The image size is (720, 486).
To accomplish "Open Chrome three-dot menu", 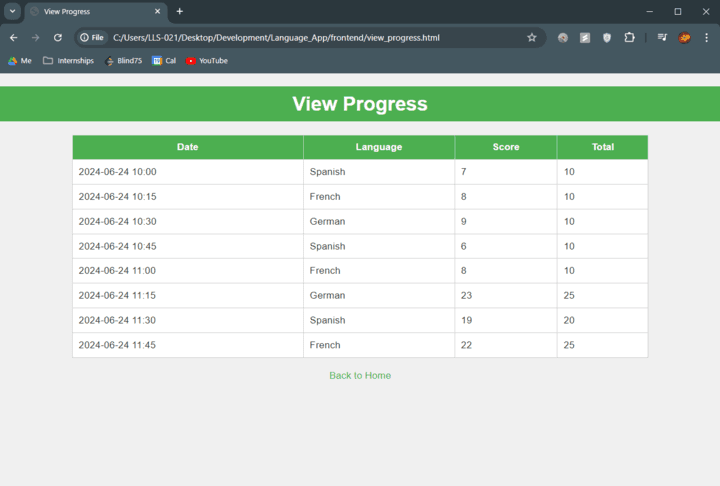I will point(706,38).
